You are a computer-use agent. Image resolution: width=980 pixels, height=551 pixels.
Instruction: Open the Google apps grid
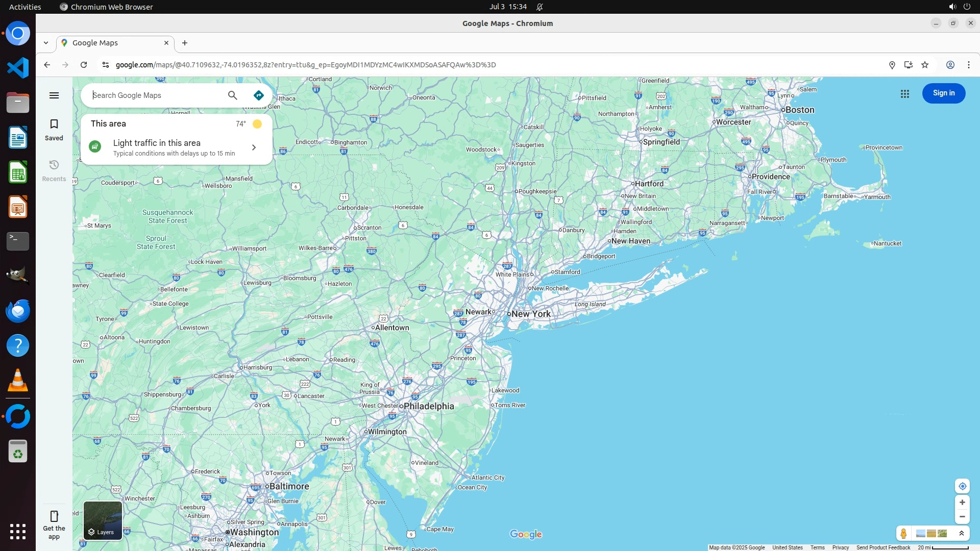click(905, 94)
